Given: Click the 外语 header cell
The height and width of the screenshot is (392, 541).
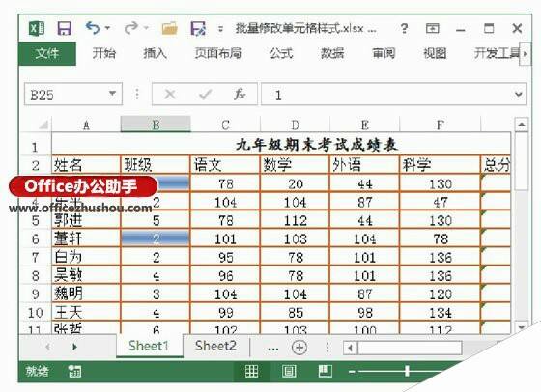Looking at the screenshot, I should (364, 165).
